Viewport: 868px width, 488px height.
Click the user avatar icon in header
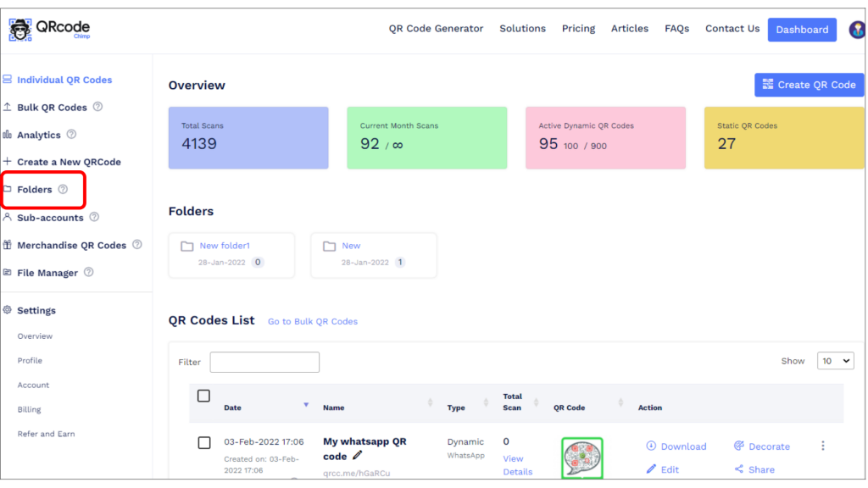pos(857,30)
